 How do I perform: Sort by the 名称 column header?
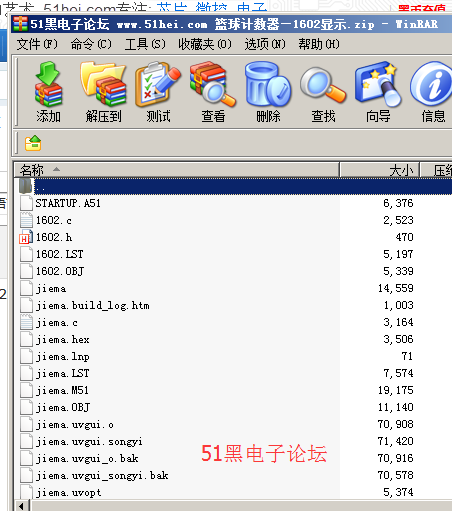tap(176, 170)
